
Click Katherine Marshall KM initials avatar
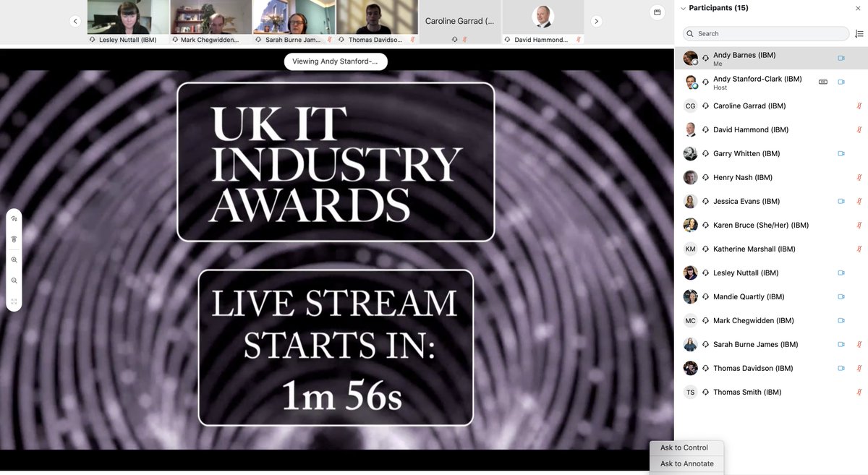[x=691, y=249]
